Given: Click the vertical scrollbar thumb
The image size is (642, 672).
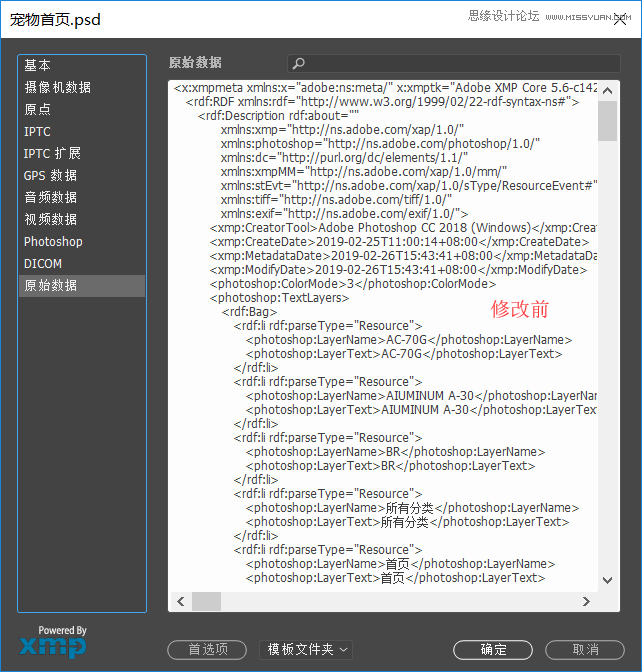Looking at the screenshot, I should 608,121.
